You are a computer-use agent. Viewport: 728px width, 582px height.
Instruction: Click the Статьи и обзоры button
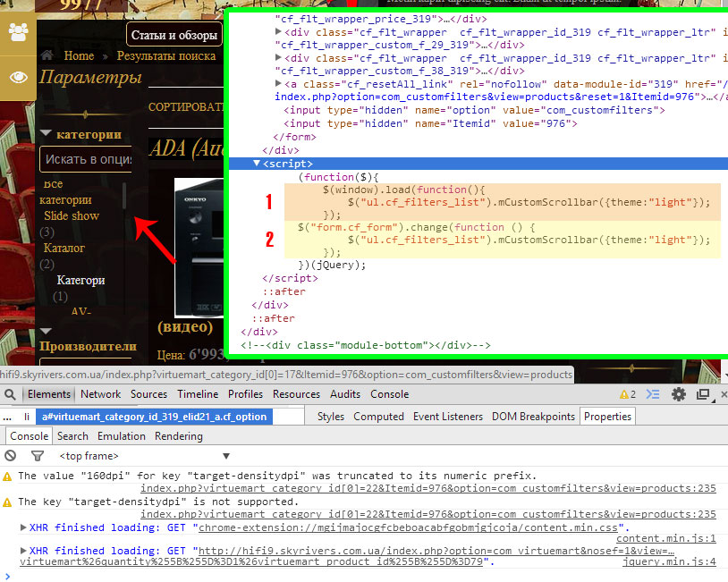click(174, 36)
